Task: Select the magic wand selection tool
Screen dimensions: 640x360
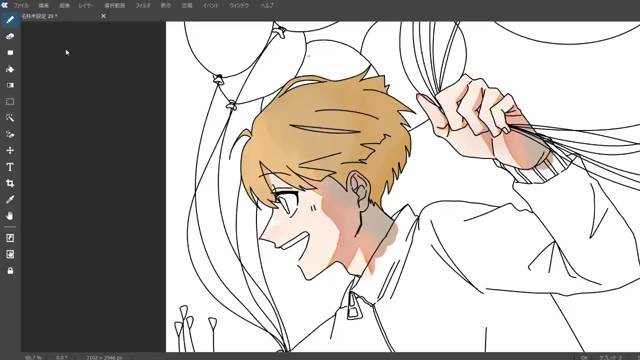Action: point(10,118)
